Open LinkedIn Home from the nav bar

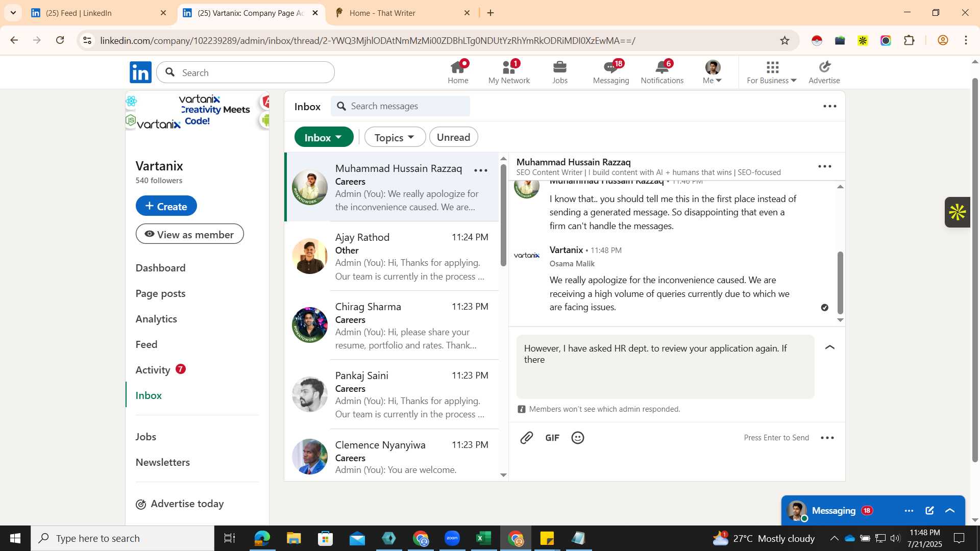[458, 72]
